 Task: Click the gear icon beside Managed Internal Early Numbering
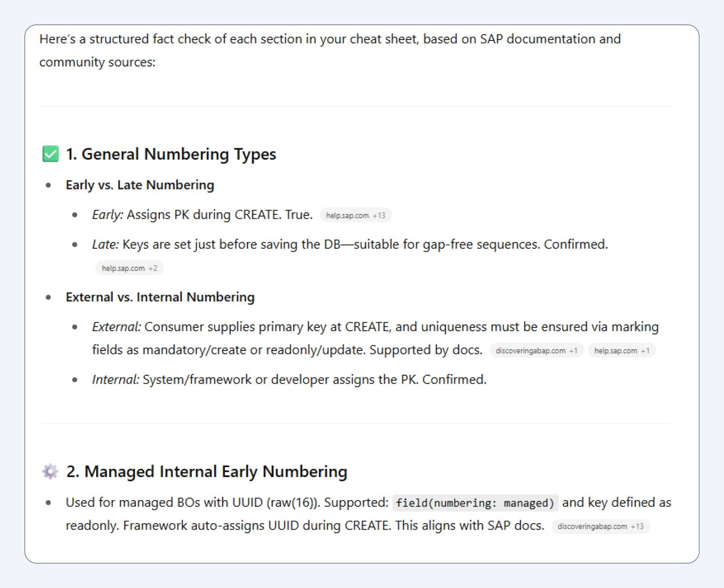(x=50, y=471)
